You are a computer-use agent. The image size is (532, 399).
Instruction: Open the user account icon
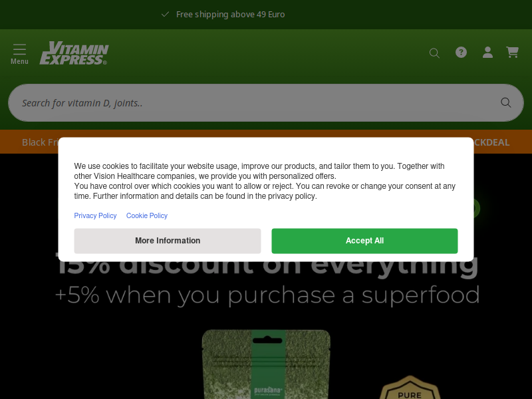click(x=487, y=53)
